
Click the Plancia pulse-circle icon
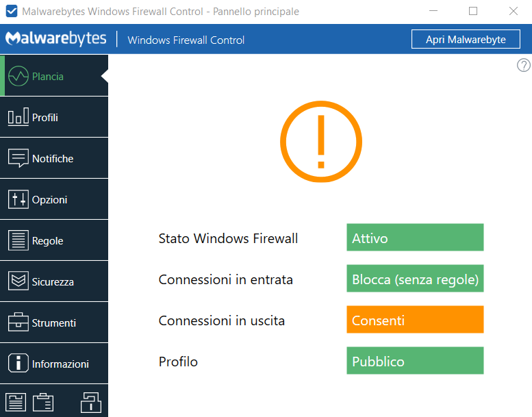click(x=18, y=76)
